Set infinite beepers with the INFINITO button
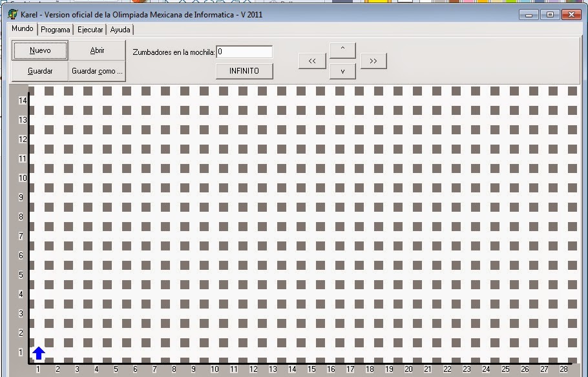The height and width of the screenshot is (377, 588). 244,71
